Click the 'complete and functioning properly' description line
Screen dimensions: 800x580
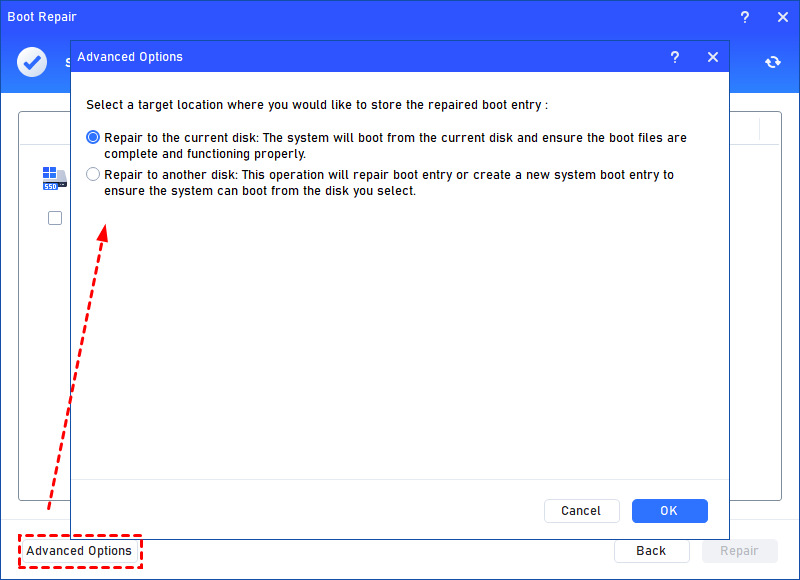205,154
